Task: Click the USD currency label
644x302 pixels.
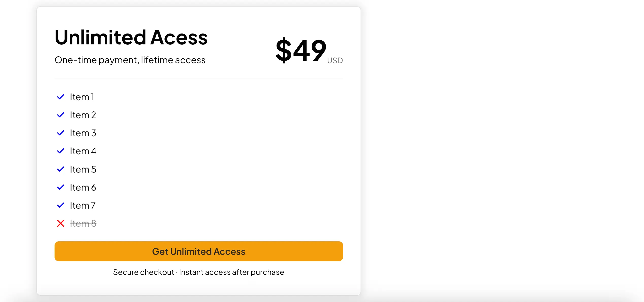Action: point(335,60)
